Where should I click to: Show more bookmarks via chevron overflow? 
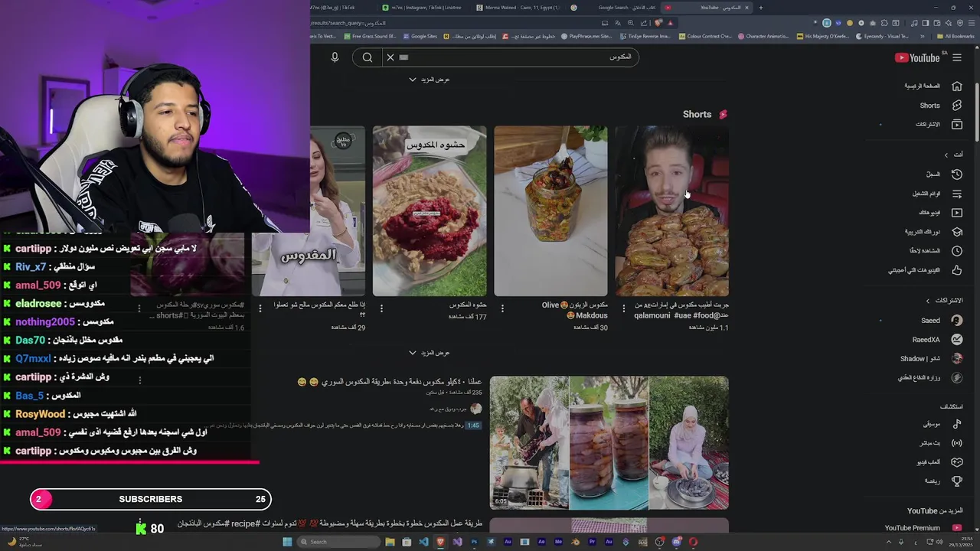(923, 36)
